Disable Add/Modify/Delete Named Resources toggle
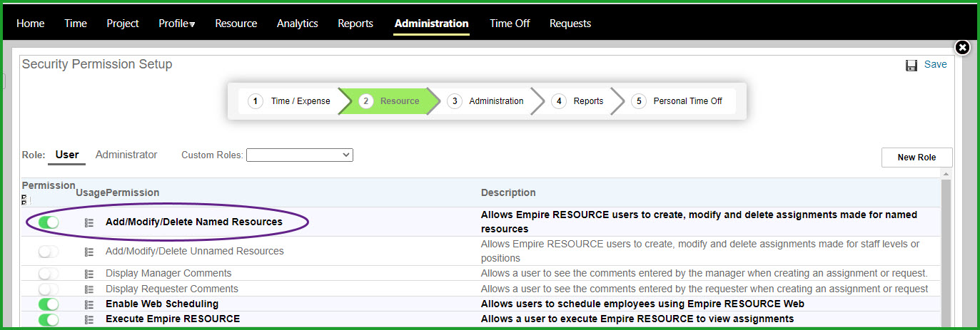980x330 pixels. [x=49, y=222]
